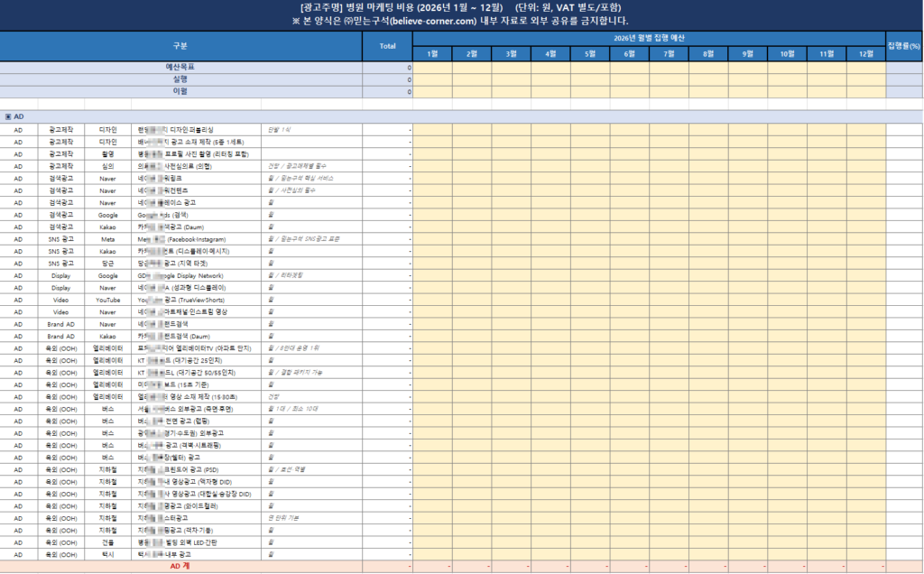Viewport: 924px width, 574px height.
Task: Select the 심의 category cell
Action: 108,166
